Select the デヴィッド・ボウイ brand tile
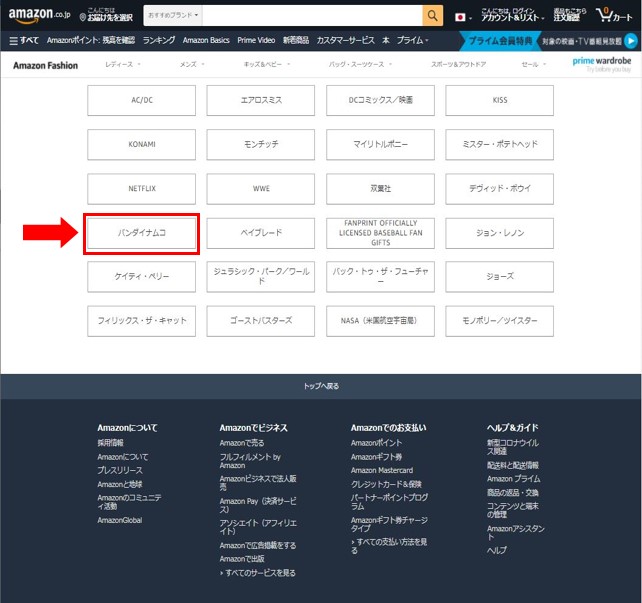642x603 pixels. tap(500, 189)
